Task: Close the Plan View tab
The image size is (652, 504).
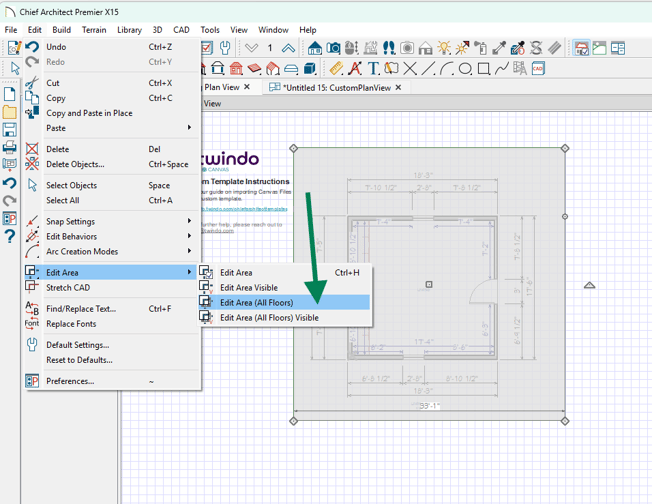Action: pyautogui.click(x=247, y=87)
